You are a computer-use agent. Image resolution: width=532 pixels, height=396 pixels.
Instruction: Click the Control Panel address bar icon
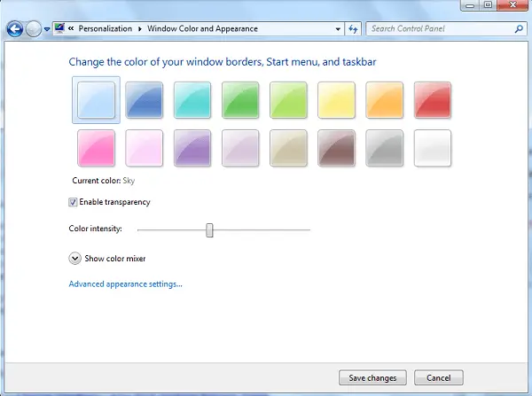[59, 28]
